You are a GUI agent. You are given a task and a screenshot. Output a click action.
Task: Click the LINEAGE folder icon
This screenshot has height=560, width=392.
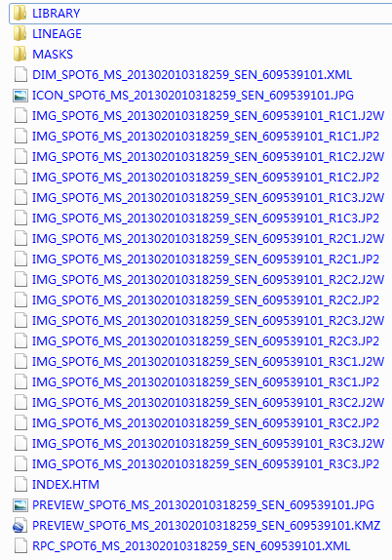pos(20,34)
